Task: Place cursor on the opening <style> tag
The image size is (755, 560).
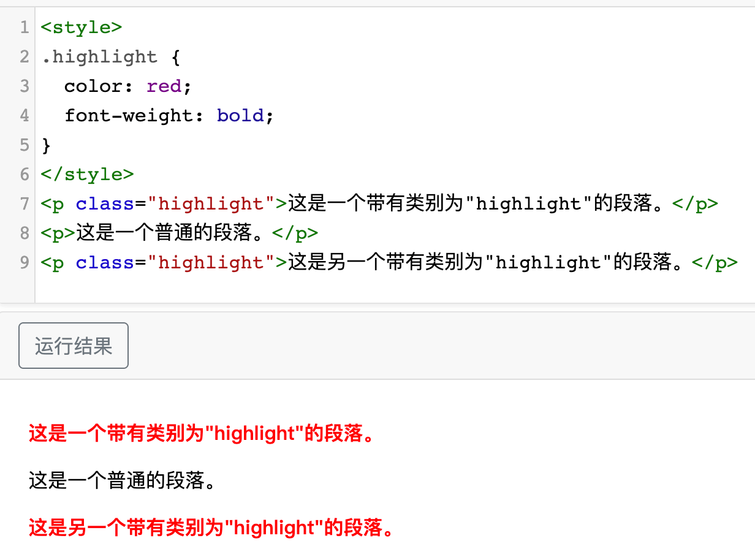Action: [82, 28]
